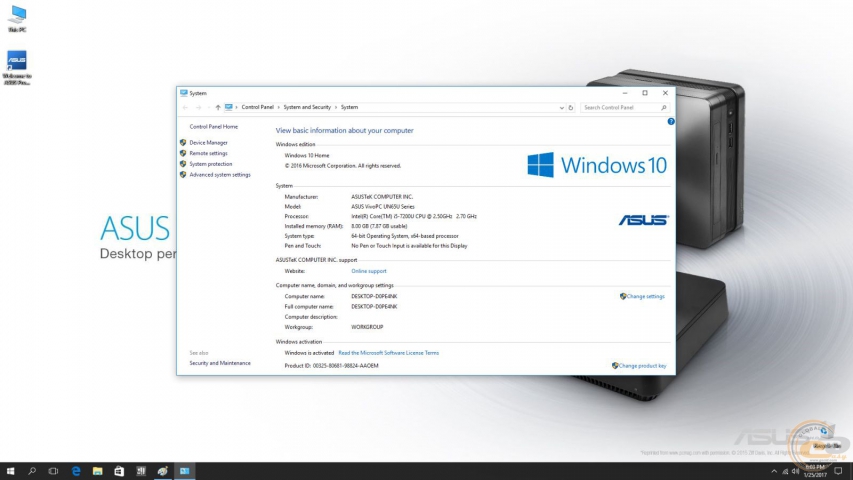Click the System window taskbar button
This screenshot has height=480, width=853.
pyautogui.click(x=184, y=471)
